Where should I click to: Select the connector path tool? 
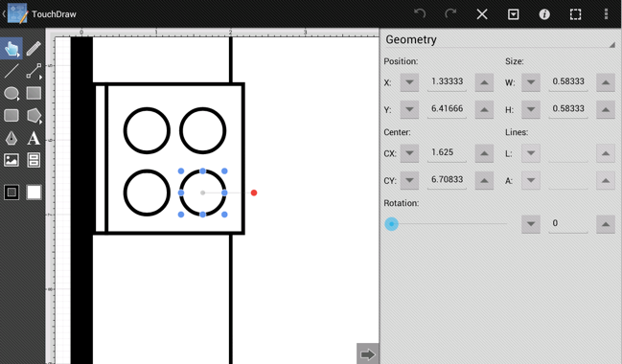click(34, 71)
